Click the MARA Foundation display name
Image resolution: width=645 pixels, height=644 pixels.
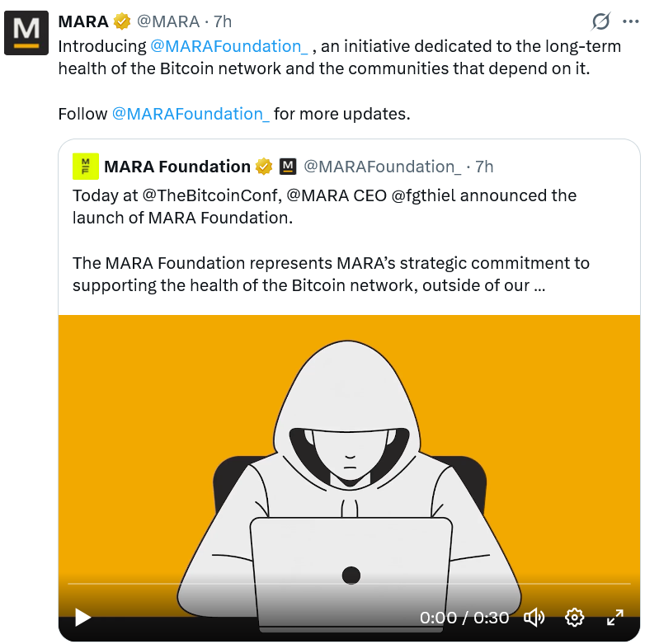[177, 167]
